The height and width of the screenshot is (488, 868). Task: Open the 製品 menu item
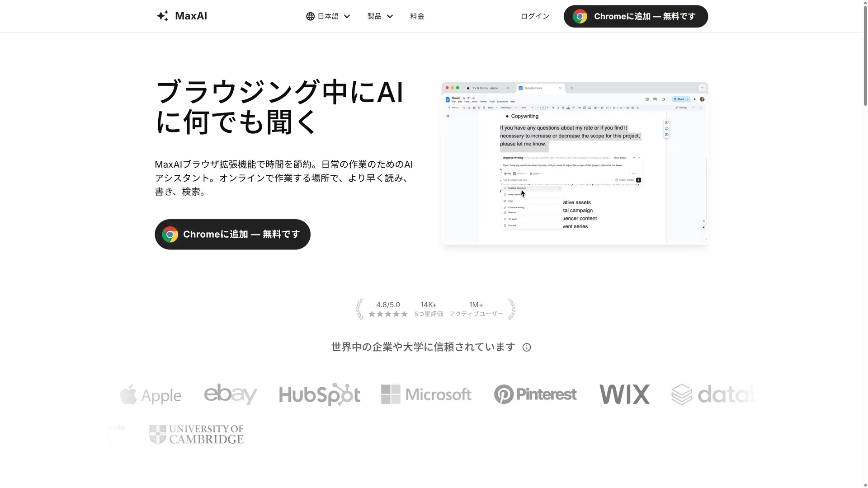point(374,16)
